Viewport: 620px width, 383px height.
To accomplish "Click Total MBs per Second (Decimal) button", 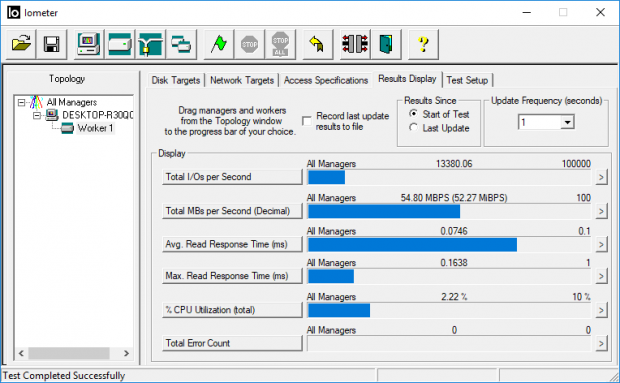I will (x=232, y=211).
